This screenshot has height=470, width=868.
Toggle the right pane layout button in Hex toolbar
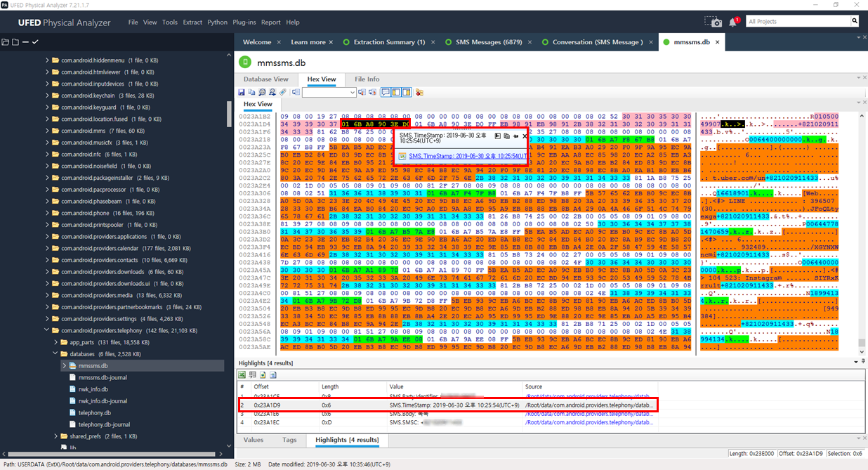coord(406,92)
